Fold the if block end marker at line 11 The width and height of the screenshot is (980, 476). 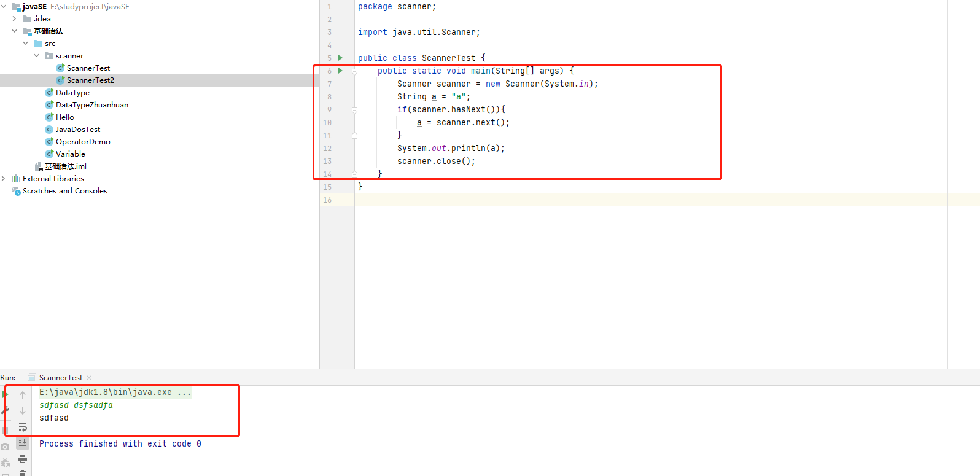pyautogui.click(x=355, y=136)
